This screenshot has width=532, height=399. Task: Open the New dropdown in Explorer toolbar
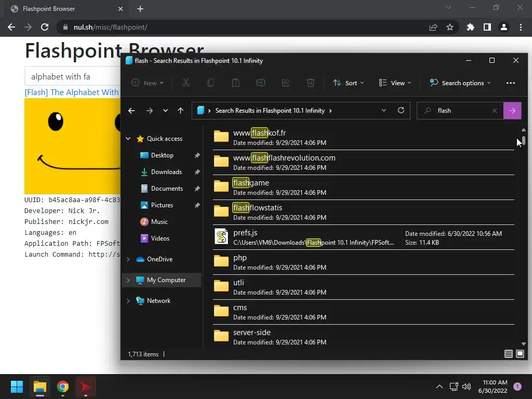click(148, 83)
